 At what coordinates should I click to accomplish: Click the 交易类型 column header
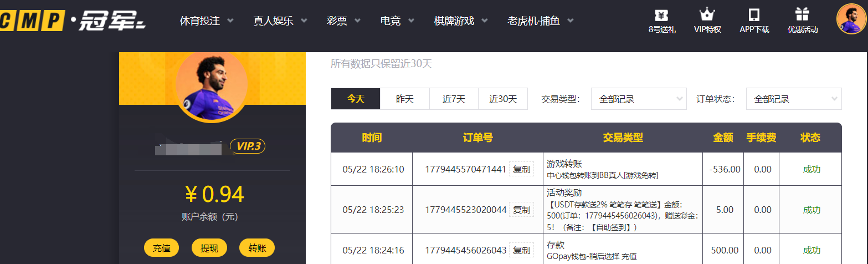(623, 138)
